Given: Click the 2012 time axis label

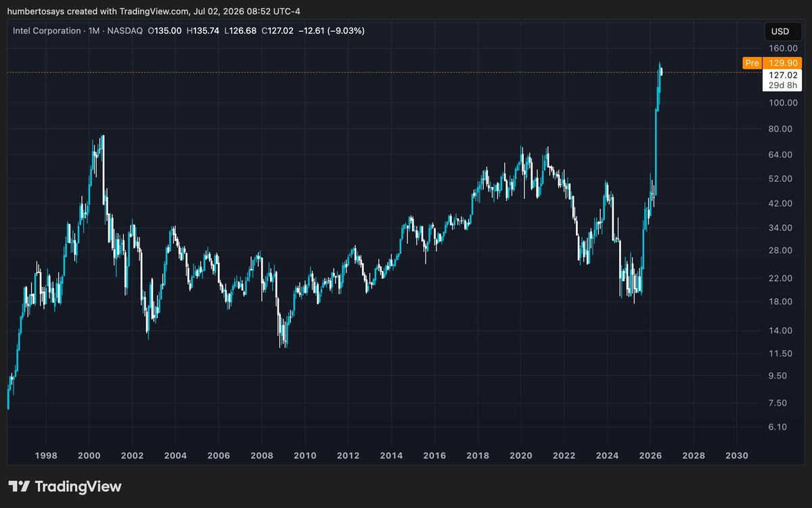Looking at the screenshot, I should (x=348, y=456).
